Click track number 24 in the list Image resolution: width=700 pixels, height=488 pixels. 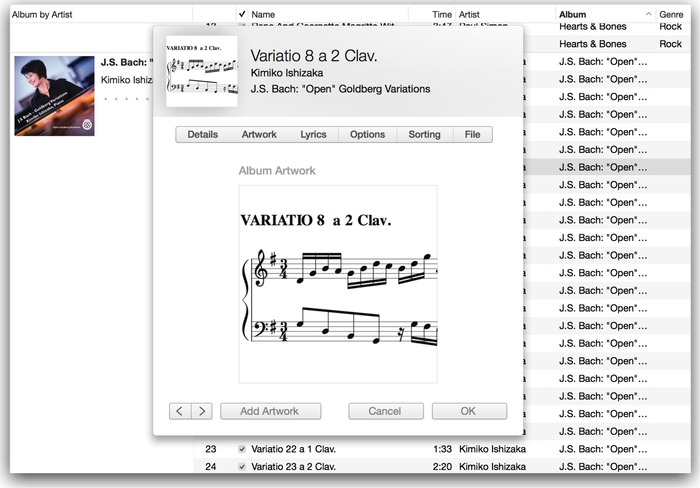(x=211, y=467)
